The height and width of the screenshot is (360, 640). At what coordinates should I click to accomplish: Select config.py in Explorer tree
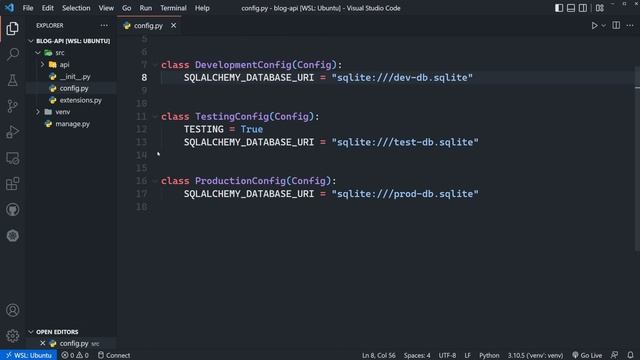tap(71, 88)
